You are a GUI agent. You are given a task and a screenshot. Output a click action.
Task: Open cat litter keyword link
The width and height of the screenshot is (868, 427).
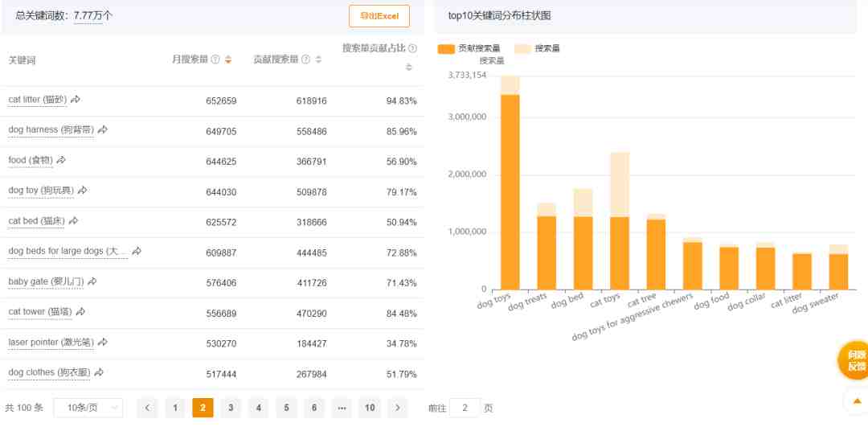38,100
